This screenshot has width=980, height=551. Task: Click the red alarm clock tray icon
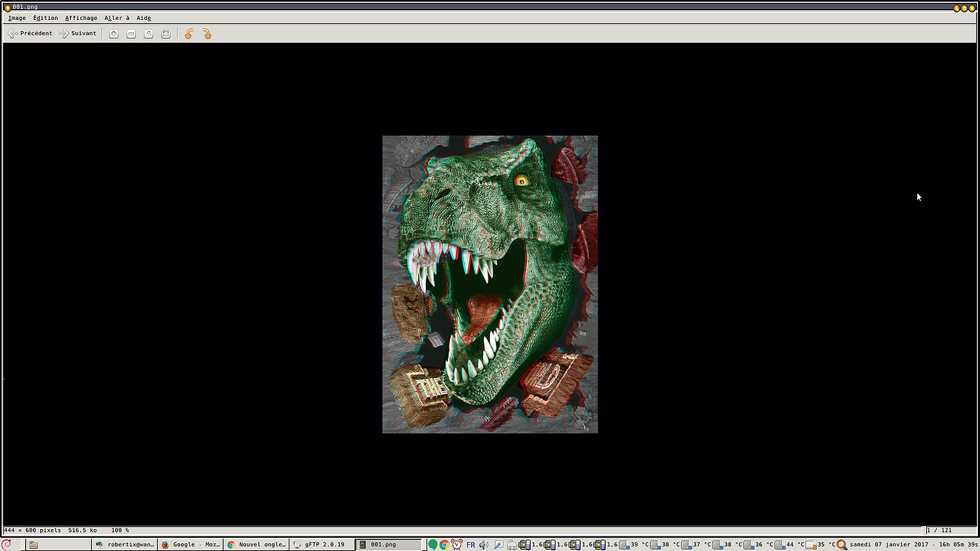pos(457,545)
